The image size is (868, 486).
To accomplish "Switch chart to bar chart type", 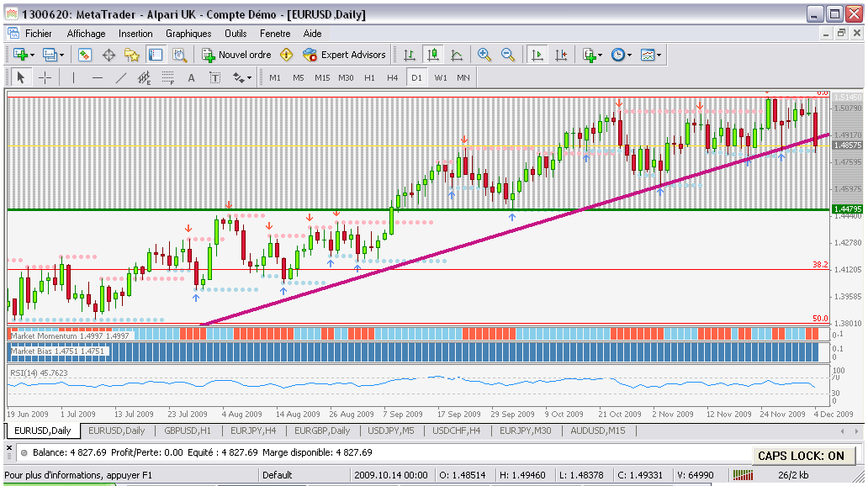I will click(x=409, y=55).
